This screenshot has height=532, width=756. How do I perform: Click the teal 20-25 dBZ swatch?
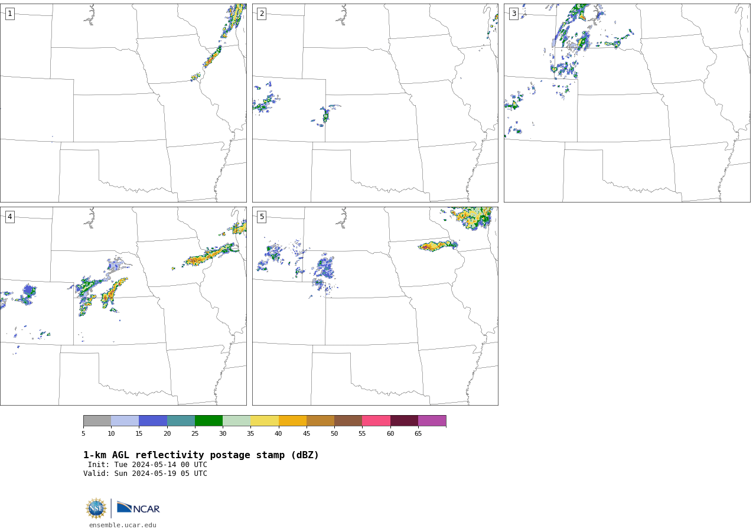click(181, 420)
